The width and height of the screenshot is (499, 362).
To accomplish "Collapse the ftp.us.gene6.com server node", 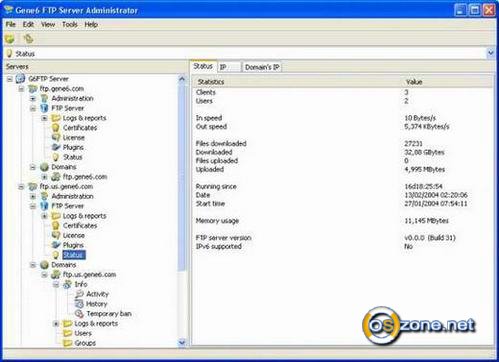I will 21,187.
